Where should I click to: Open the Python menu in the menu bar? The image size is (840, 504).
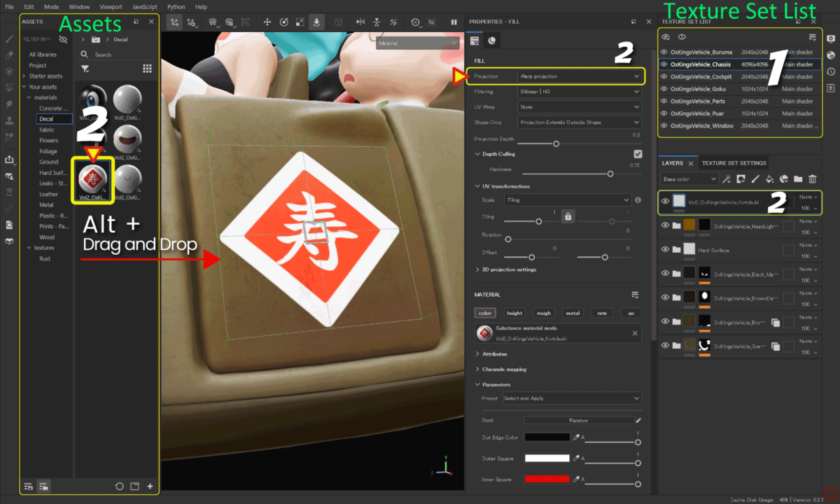pyautogui.click(x=175, y=6)
